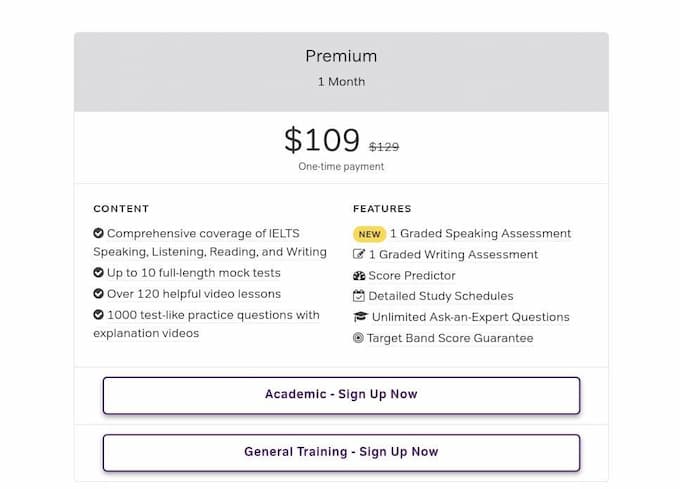Open the 1 Graded Speaking Assessment link
Screen dimensions: 680x489
point(481,234)
